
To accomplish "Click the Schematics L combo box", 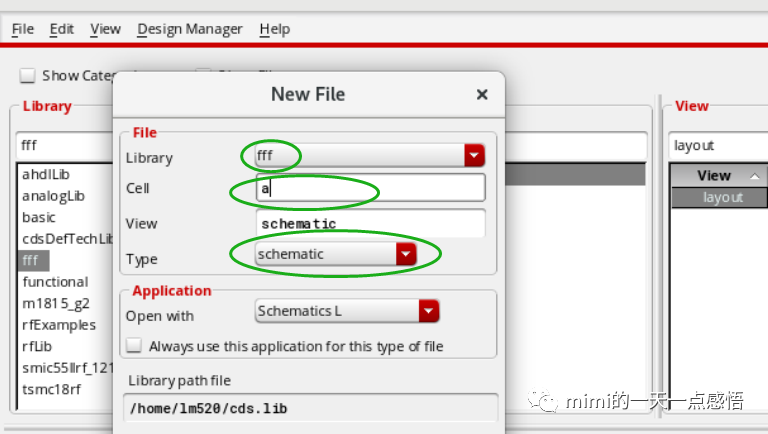I will pos(347,311).
